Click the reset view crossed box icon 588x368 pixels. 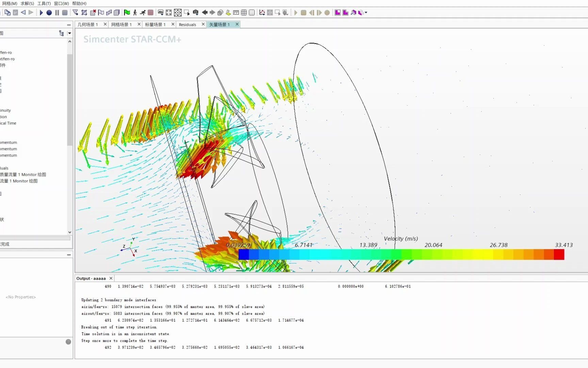[178, 13]
